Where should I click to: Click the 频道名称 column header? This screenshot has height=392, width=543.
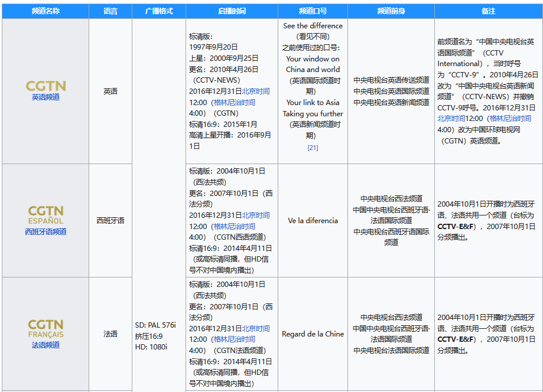click(45, 11)
